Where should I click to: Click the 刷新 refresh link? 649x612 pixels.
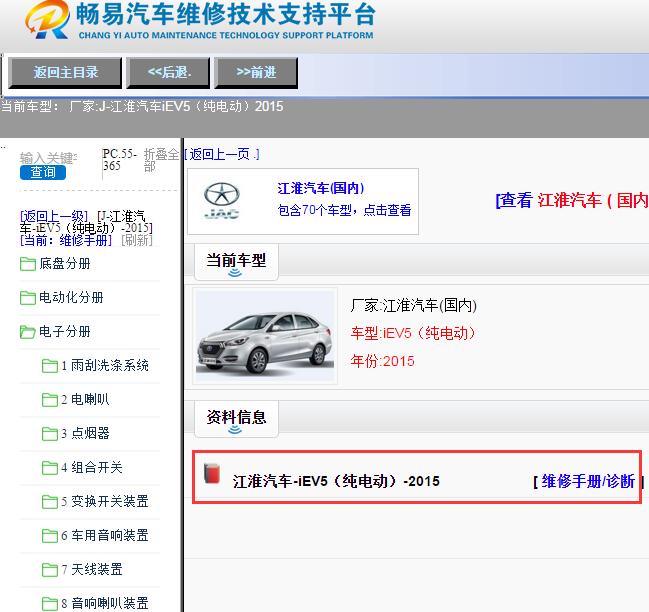click(x=137, y=240)
